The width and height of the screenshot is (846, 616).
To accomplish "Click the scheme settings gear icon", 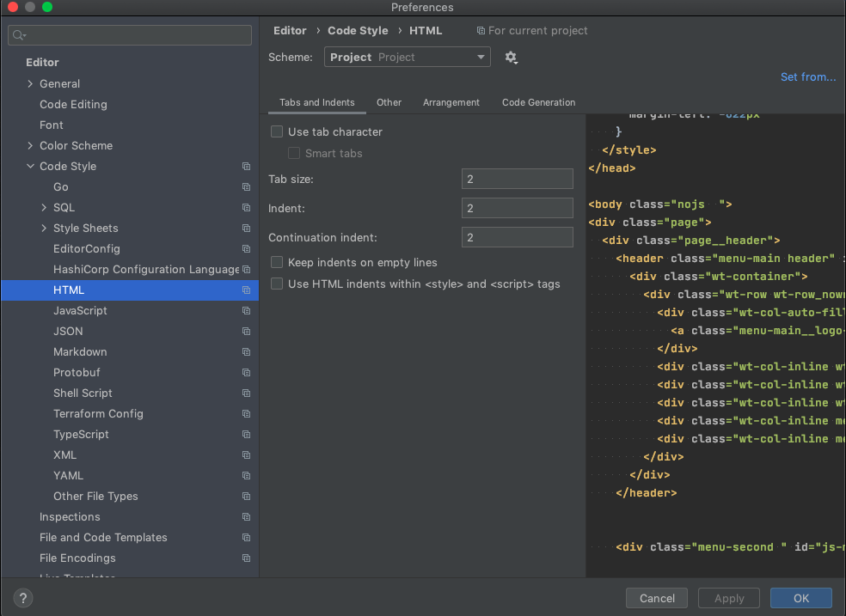I will (511, 58).
